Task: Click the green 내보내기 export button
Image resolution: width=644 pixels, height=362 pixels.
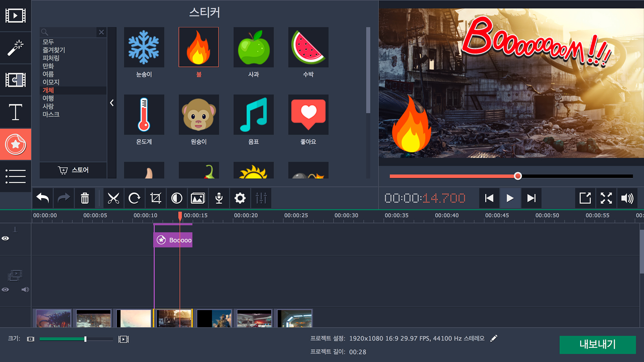Action: click(597, 345)
